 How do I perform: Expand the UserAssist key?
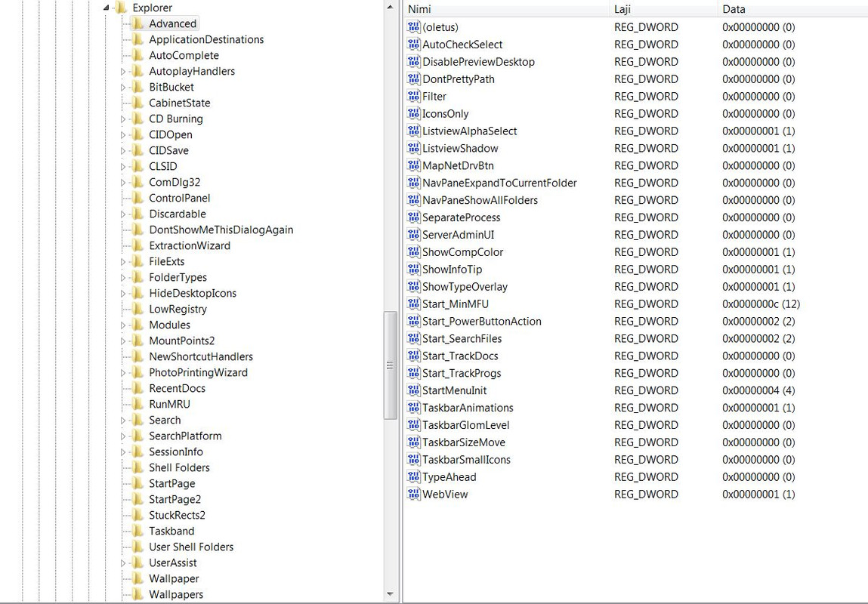pyautogui.click(x=123, y=563)
